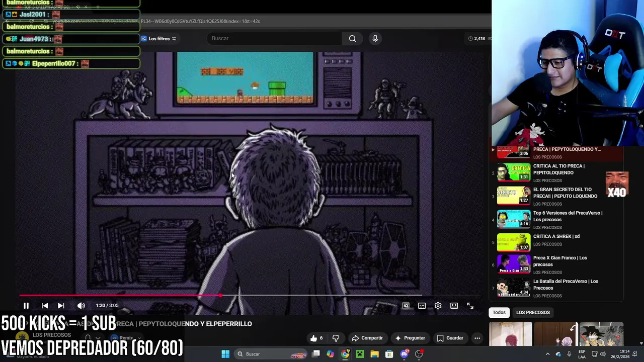
Task: Click the OneDrive cloud tray icon
Action: (558, 354)
